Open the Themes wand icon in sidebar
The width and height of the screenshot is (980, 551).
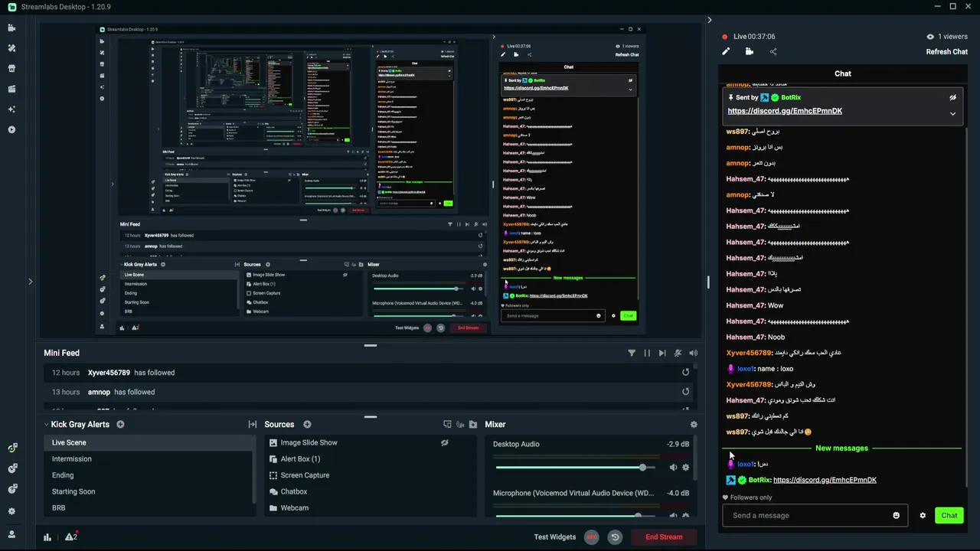click(11, 47)
